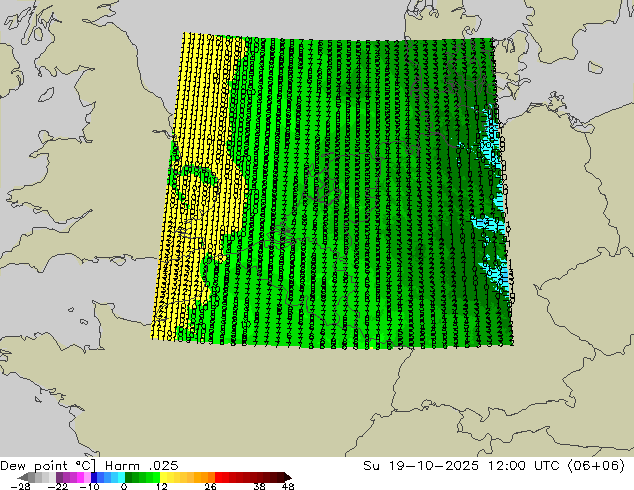Pick the dark green legend swatch
The image size is (634, 490).
click(x=129, y=477)
